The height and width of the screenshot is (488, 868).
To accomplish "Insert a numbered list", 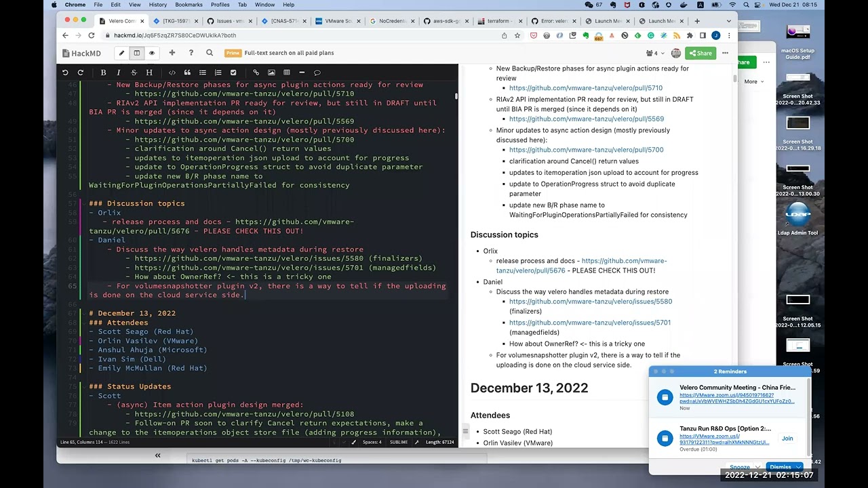I will [218, 73].
